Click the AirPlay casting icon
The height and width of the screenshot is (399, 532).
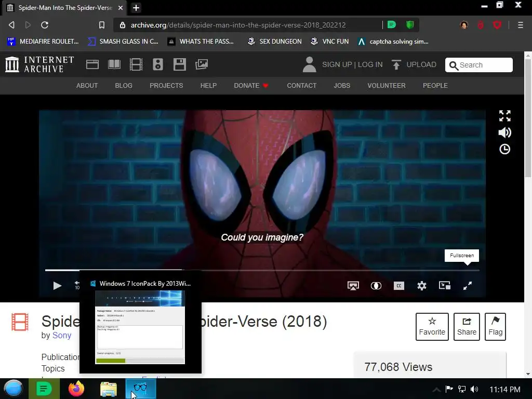click(353, 286)
